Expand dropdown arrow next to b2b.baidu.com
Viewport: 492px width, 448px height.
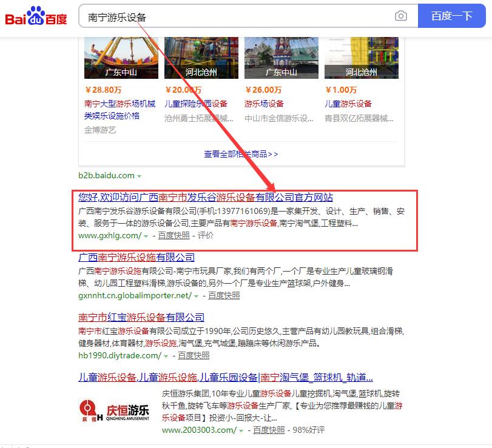tap(139, 176)
